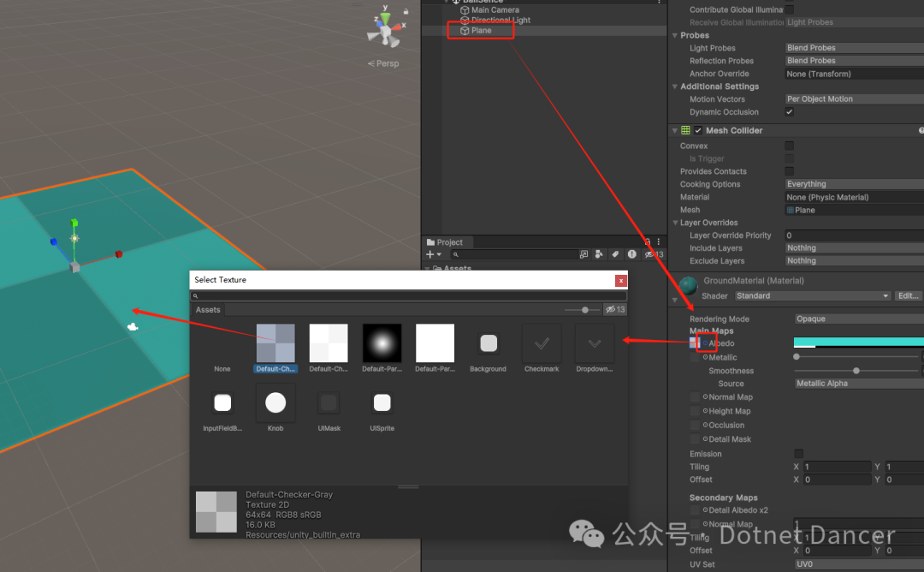924x572 pixels.
Task: Switch to Assets tab in Select Texture
Action: click(x=207, y=310)
